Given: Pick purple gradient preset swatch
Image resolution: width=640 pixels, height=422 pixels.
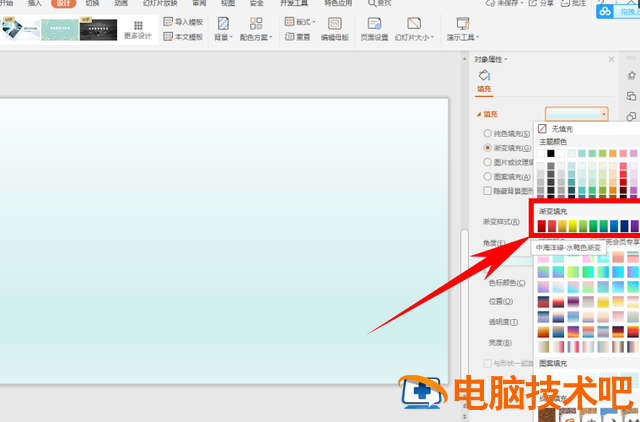Looking at the screenshot, I should pos(635,226).
